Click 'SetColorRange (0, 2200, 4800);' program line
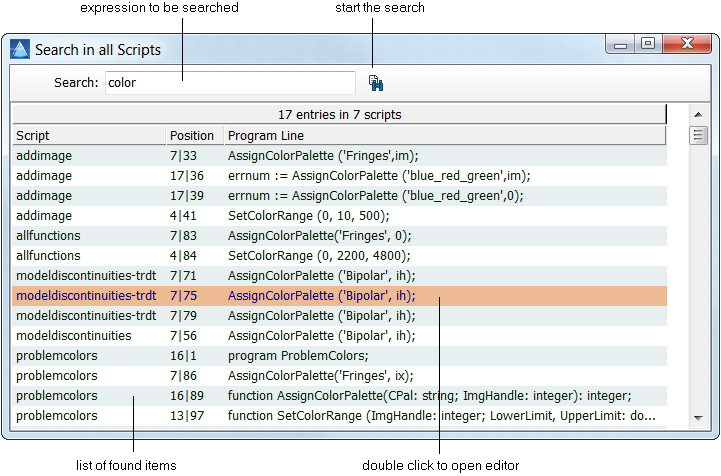 319,256
